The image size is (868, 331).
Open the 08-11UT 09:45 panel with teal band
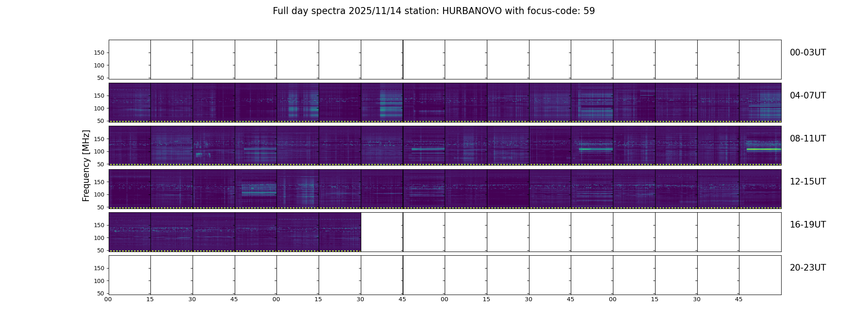point(424,146)
